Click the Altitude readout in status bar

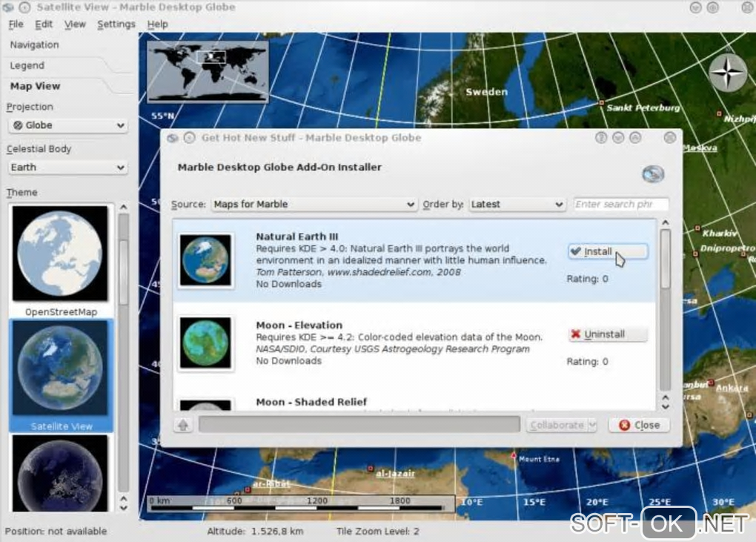coord(255,532)
